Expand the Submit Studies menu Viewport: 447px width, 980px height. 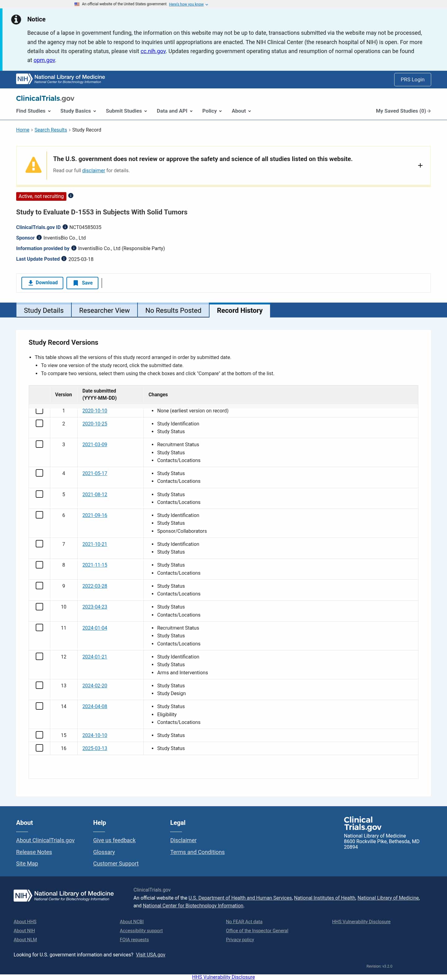(126, 111)
